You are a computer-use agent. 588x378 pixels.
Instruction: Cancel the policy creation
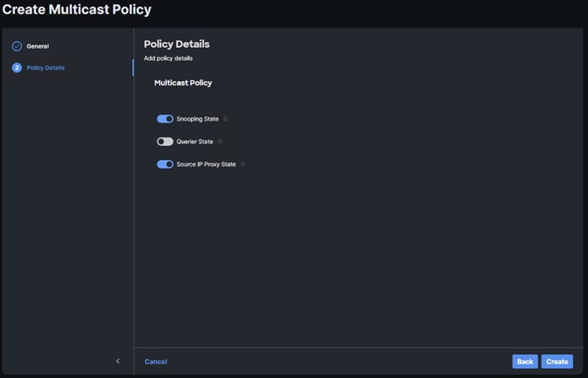pyautogui.click(x=156, y=361)
